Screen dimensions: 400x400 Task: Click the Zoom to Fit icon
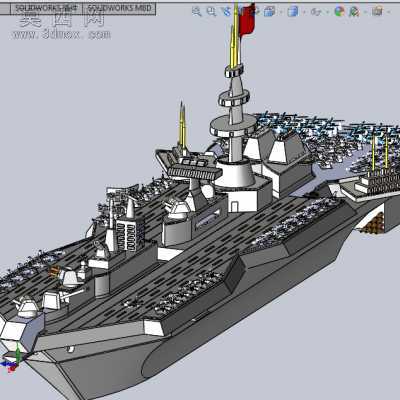pyautogui.click(x=197, y=12)
